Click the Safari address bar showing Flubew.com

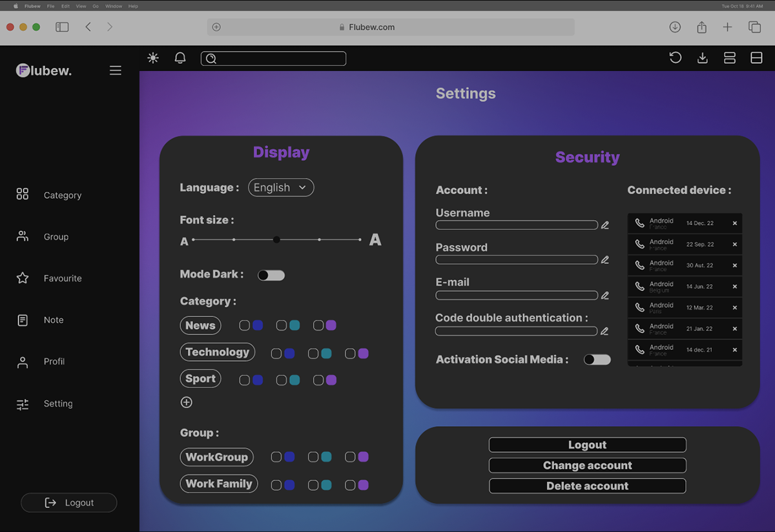(391, 27)
